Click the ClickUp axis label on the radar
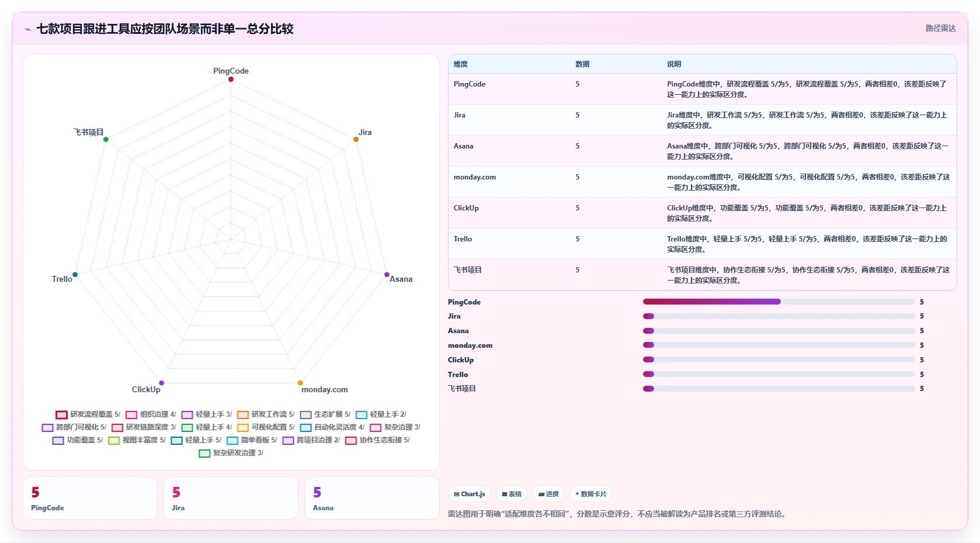This screenshot has height=543, width=980. coord(146,389)
